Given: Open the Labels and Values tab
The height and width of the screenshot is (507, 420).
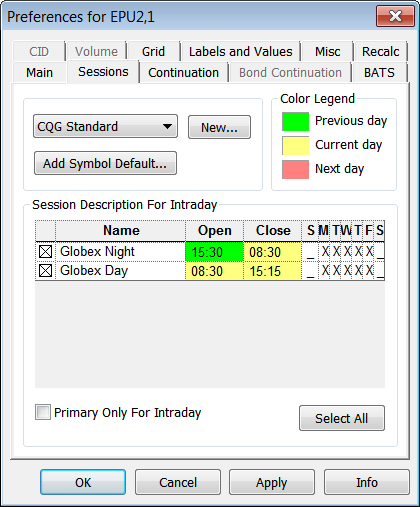Looking at the screenshot, I should pos(240,52).
